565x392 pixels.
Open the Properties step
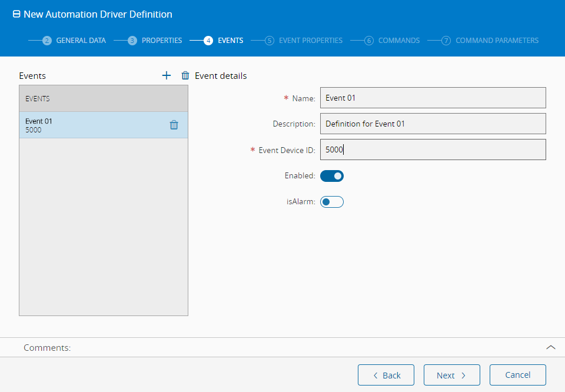tap(162, 41)
